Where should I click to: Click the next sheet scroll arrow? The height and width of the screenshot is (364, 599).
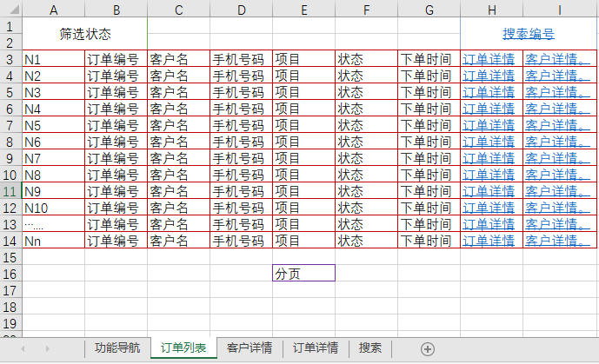click(x=47, y=348)
